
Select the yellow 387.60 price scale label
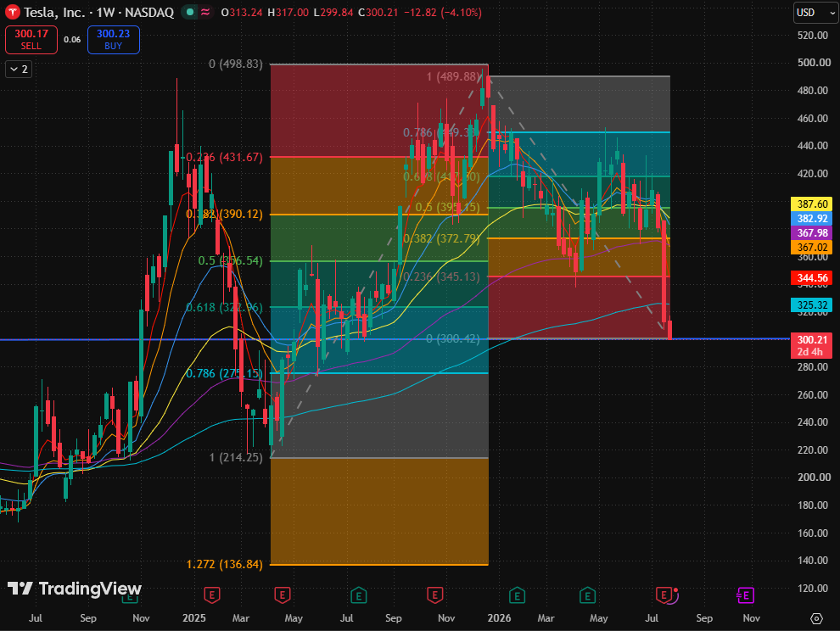click(x=812, y=204)
